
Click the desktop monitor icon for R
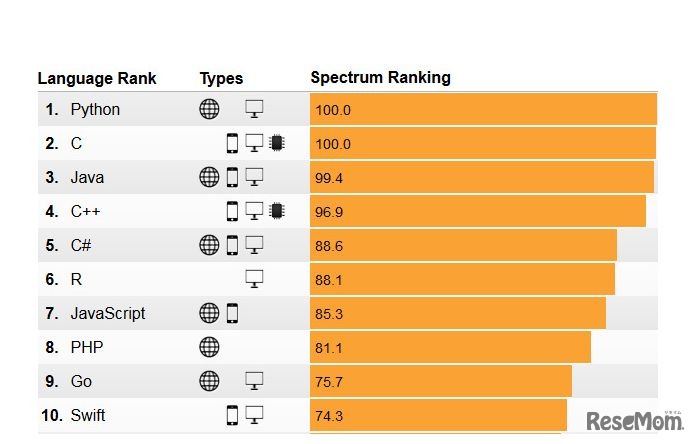[254, 279]
